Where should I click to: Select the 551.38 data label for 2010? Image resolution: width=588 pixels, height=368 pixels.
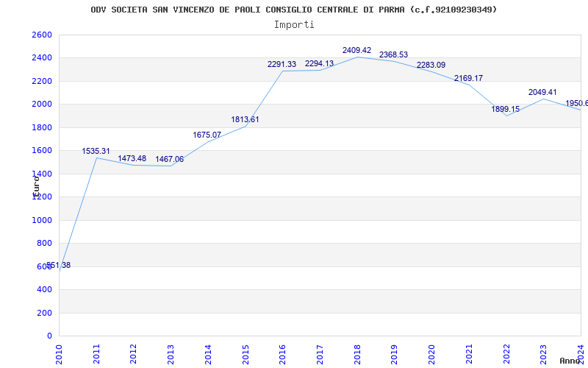click(59, 266)
